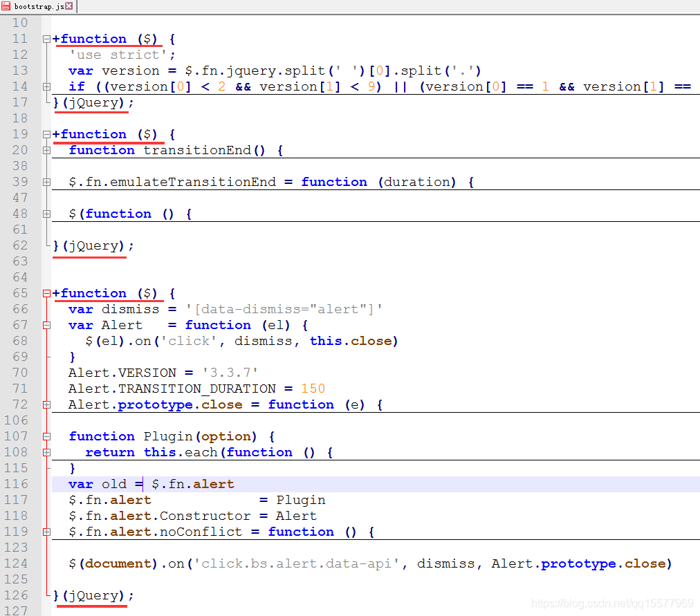The height and width of the screenshot is (616, 700).
Task: Collapse the transitionEnd IIFE at line 19
Action: pyautogui.click(x=45, y=134)
